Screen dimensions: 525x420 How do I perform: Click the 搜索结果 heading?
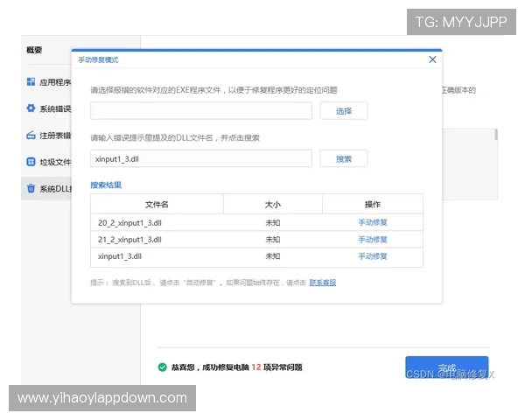coord(106,185)
